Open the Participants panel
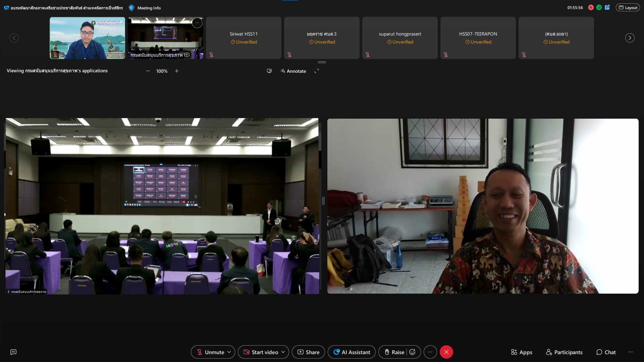This screenshot has height=362, width=644. pos(564,352)
